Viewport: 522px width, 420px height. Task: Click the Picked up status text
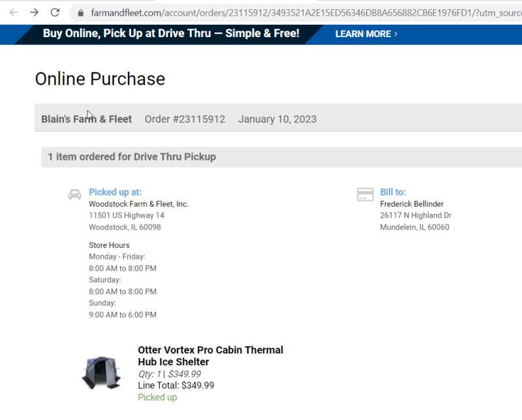click(157, 397)
